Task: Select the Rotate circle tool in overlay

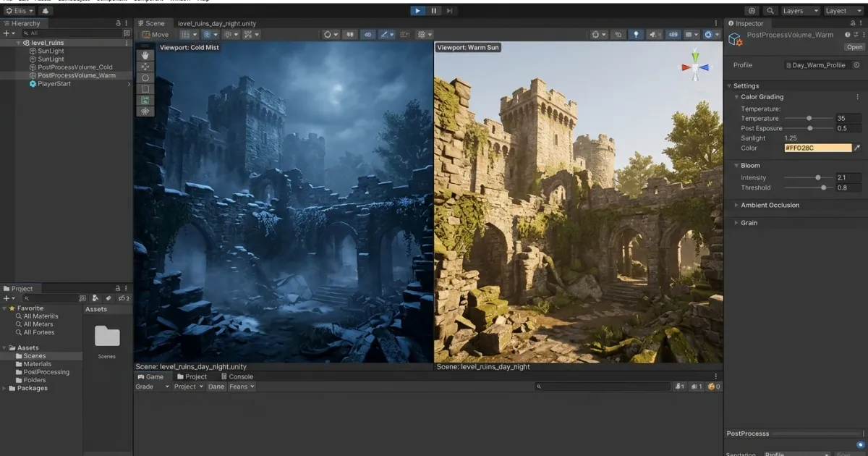Action: click(145, 77)
